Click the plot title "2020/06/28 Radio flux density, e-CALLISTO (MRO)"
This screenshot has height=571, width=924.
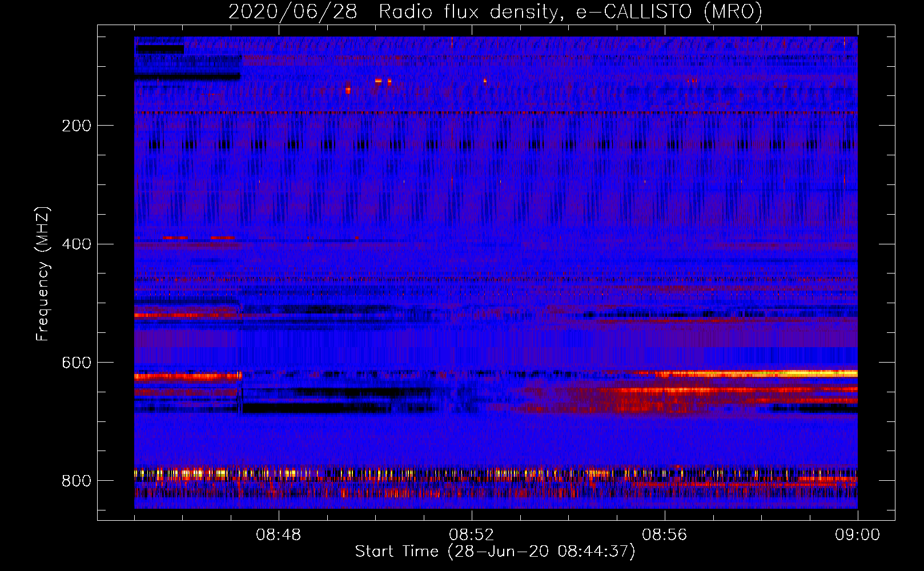coord(495,12)
